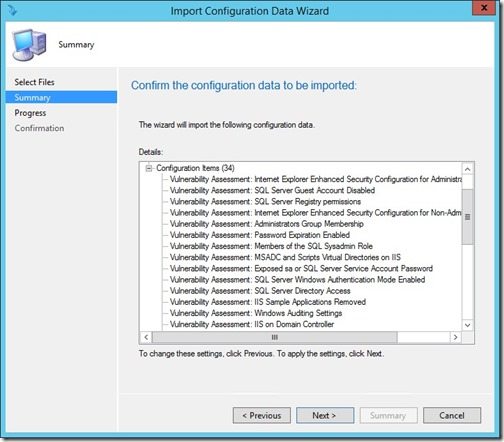
Task: Close the Import Configuration Data Wizard window
Action: (x=484, y=8)
